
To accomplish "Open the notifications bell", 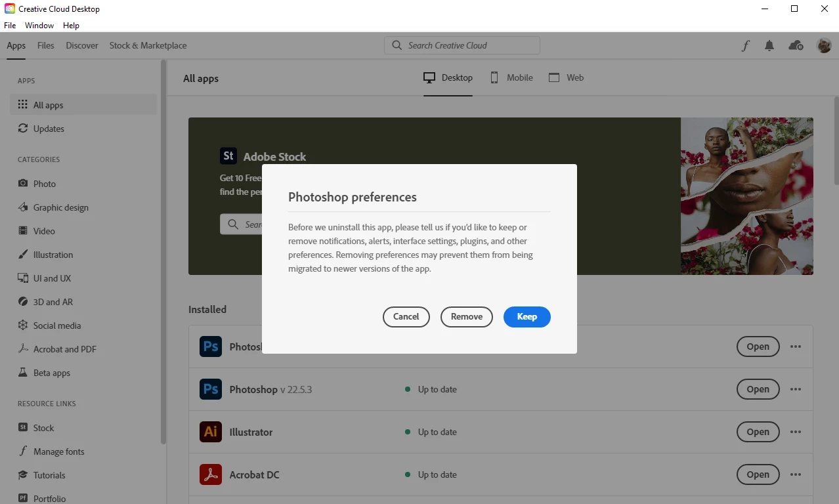I will [769, 45].
